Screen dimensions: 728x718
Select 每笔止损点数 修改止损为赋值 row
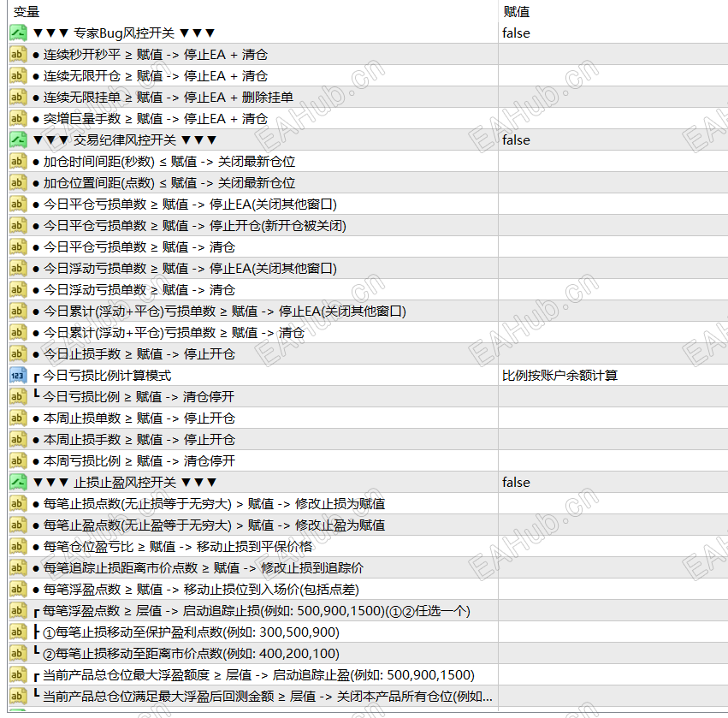coord(209,503)
